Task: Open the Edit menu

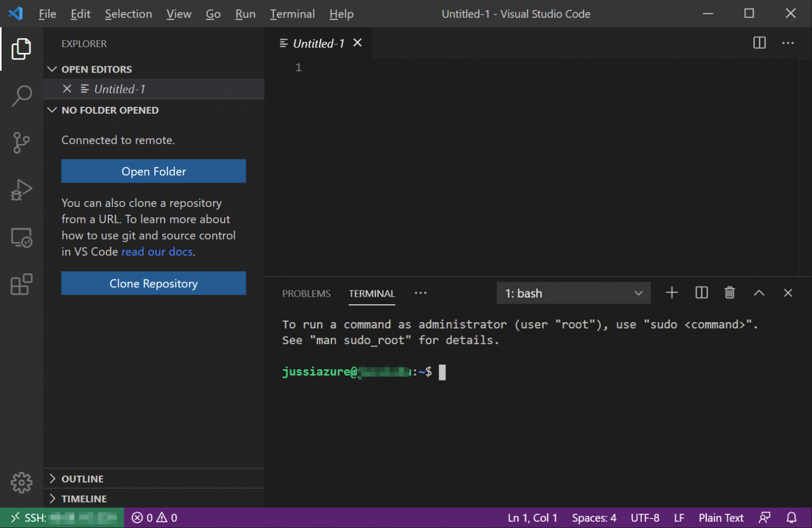Action: (x=80, y=14)
